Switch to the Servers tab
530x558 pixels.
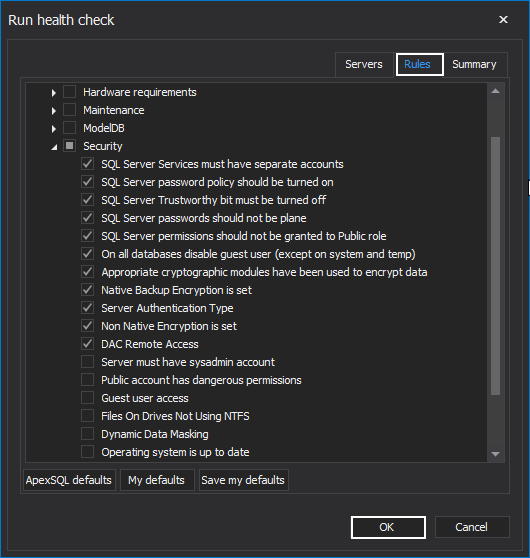(364, 64)
